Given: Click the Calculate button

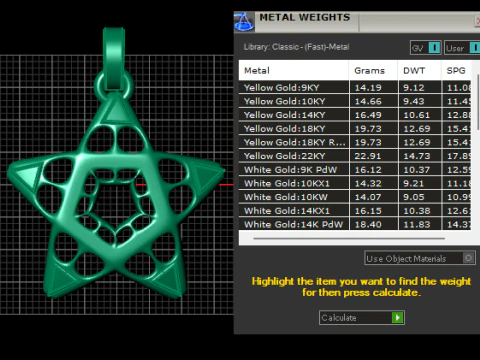Looking at the screenshot, I should (362, 318).
